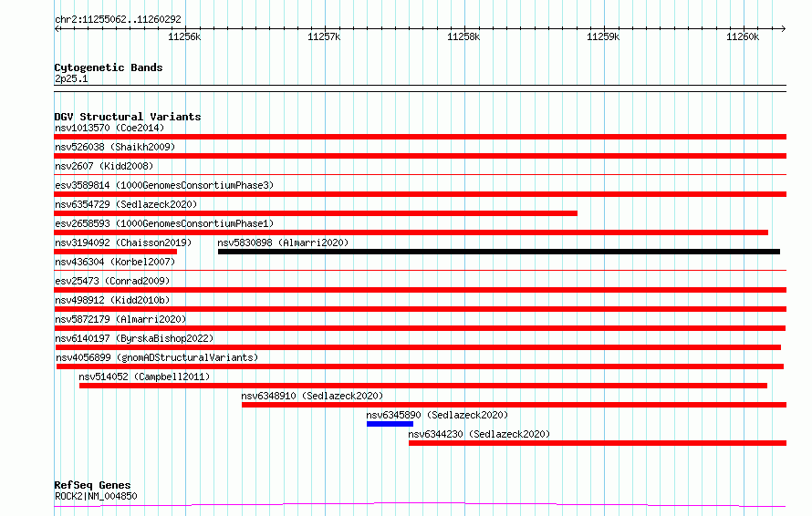Click the red bar under nsv6344230
The height and width of the screenshot is (516, 812).
(597, 443)
